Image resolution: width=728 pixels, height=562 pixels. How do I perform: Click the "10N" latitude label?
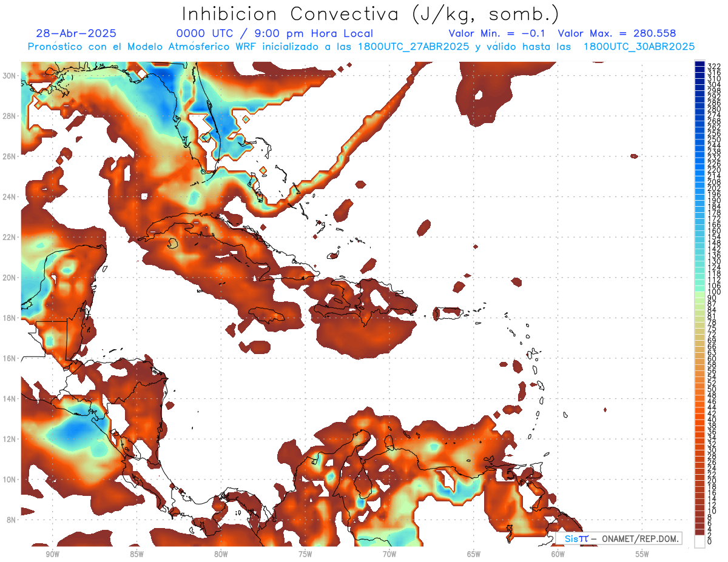(x=10, y=480)
